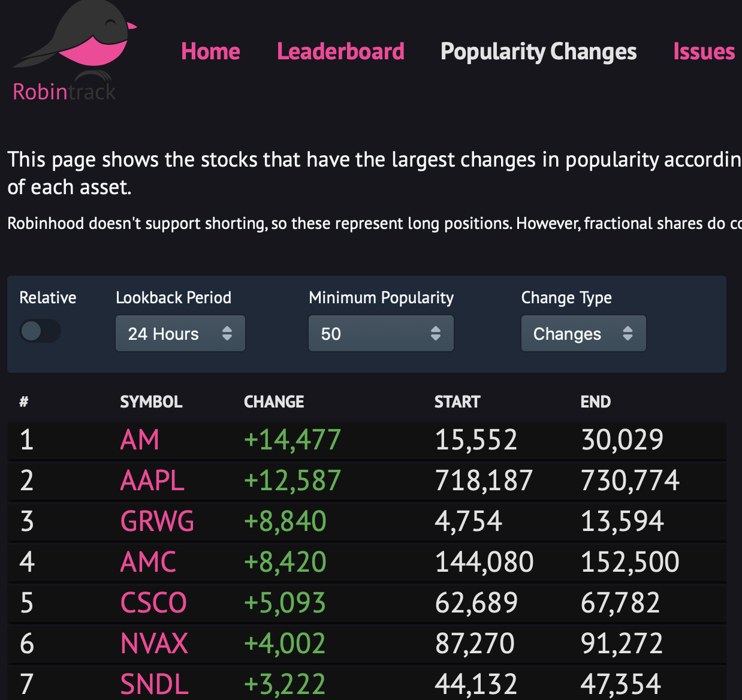Click the +8,840 change value
Screen dimensions: 742x700
pos(285,521)
